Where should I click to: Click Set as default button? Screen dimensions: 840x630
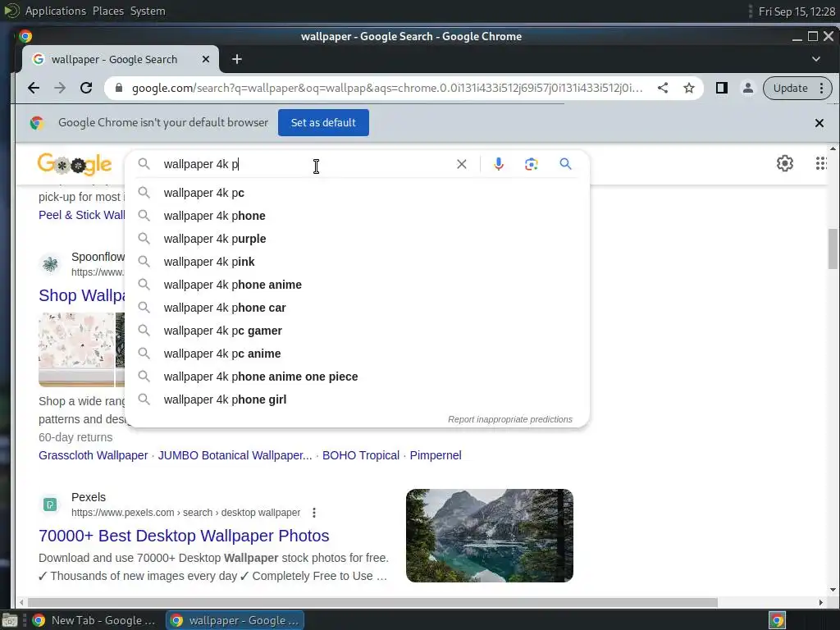click(323, 123)
